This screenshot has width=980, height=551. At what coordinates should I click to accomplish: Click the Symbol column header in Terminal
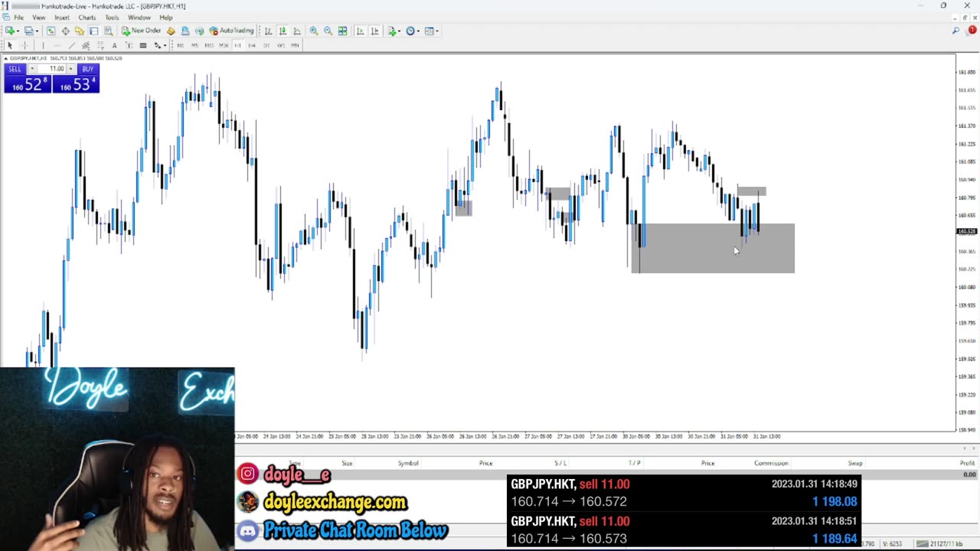[408, 463]
